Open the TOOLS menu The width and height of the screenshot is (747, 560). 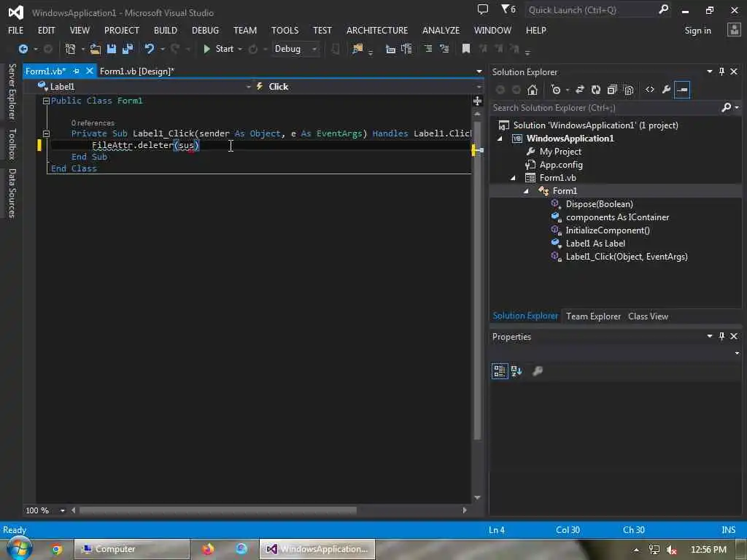[285, 30]
